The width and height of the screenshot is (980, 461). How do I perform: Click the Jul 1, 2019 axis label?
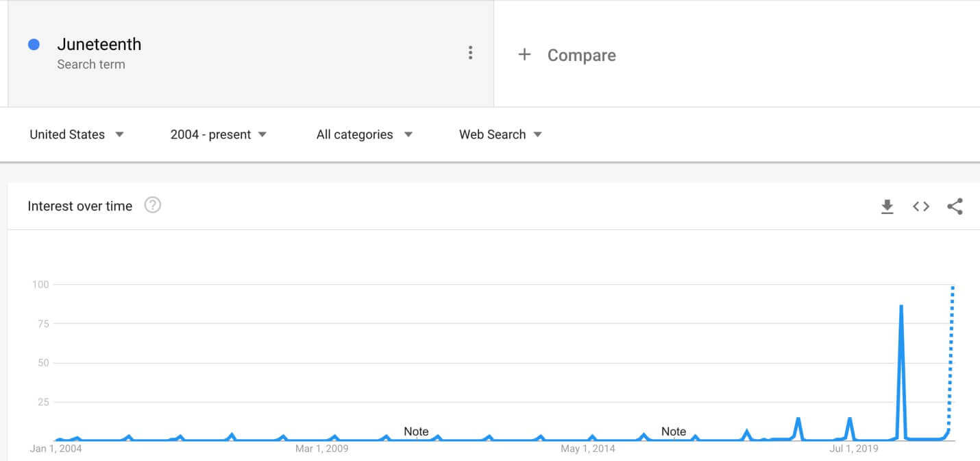click(x=854, y=449)
